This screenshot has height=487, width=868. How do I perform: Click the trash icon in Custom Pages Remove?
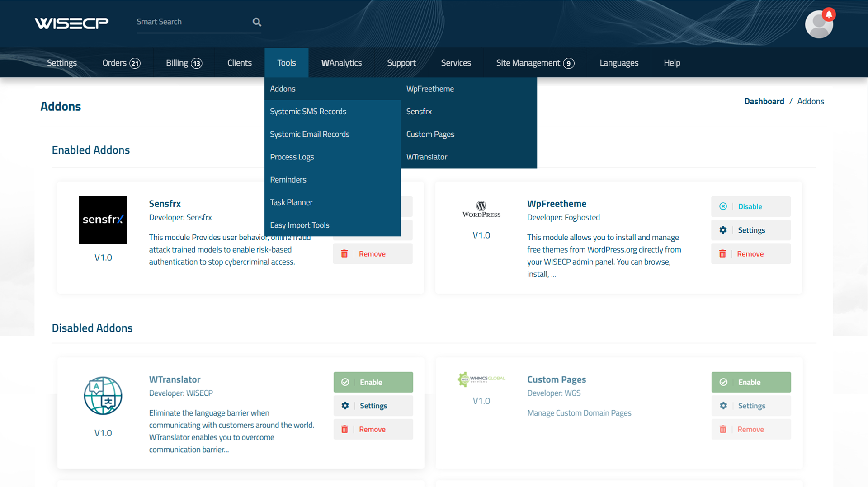(723, 429)
